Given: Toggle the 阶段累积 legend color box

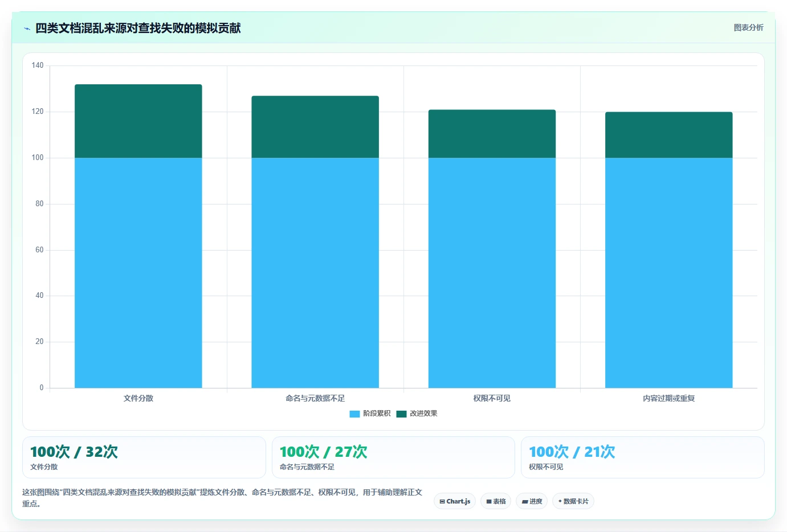Looking at the screenshot, I should [x=354, y=414].
